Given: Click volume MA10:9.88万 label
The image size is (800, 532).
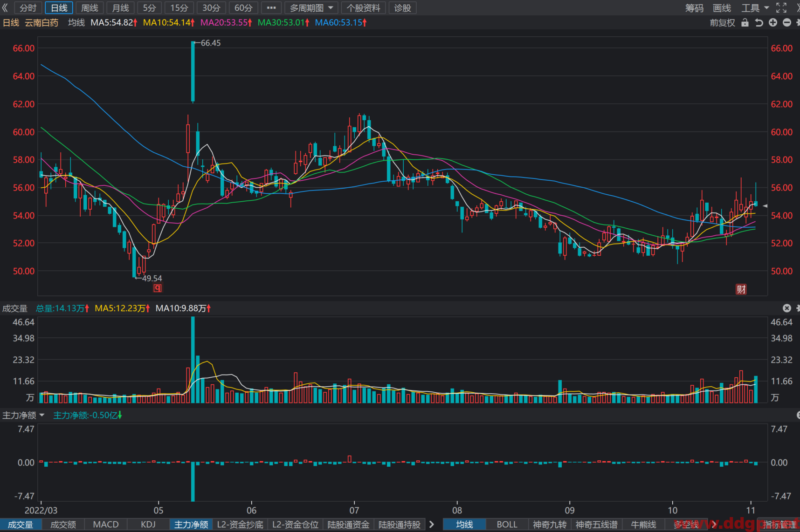Looking at the screenshot, I should pyautogui.click(x=183, y=308).
